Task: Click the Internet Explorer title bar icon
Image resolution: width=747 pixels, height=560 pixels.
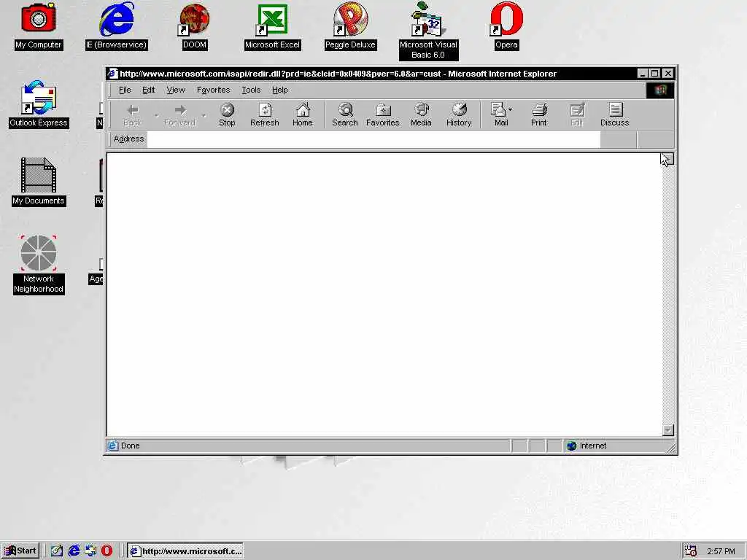Action: tap(112, 74)
